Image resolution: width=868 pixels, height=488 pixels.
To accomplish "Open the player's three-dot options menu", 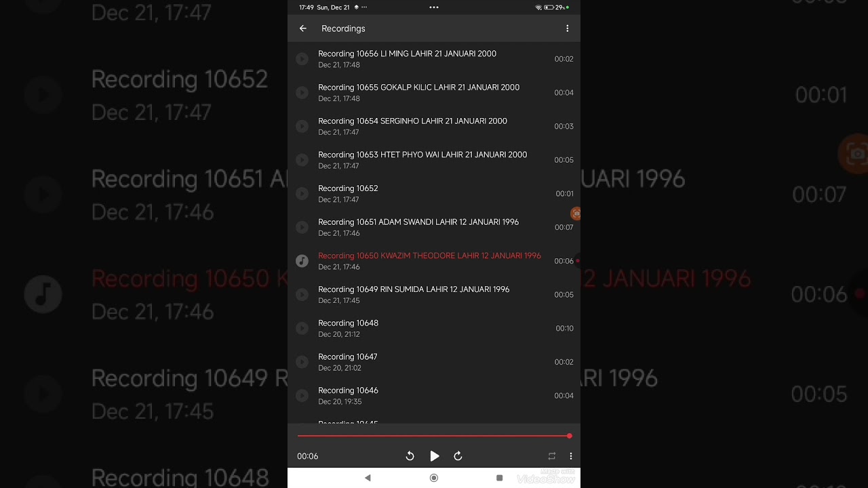I will 571,456.
